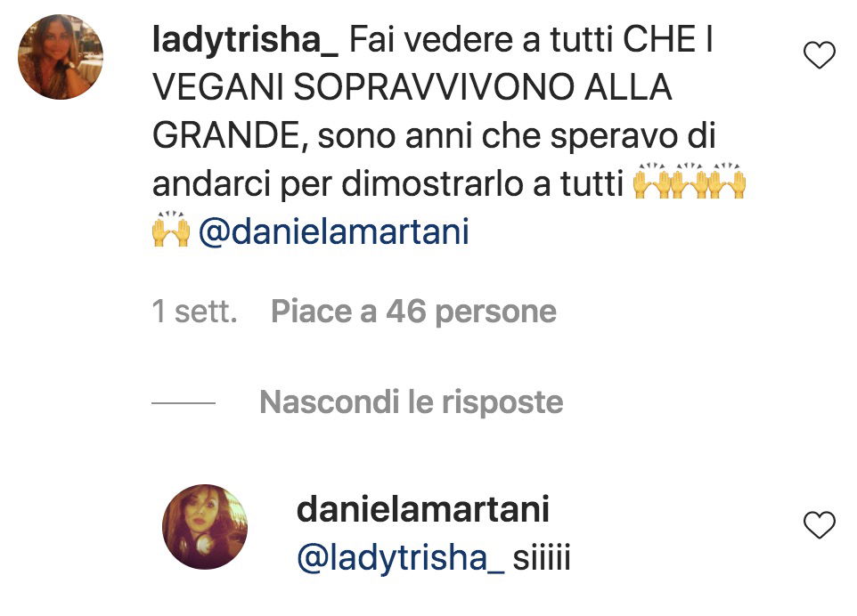Collapse replies via Nascondi le risposte
This screenshot has height=616, width=857.
[411, 402]
